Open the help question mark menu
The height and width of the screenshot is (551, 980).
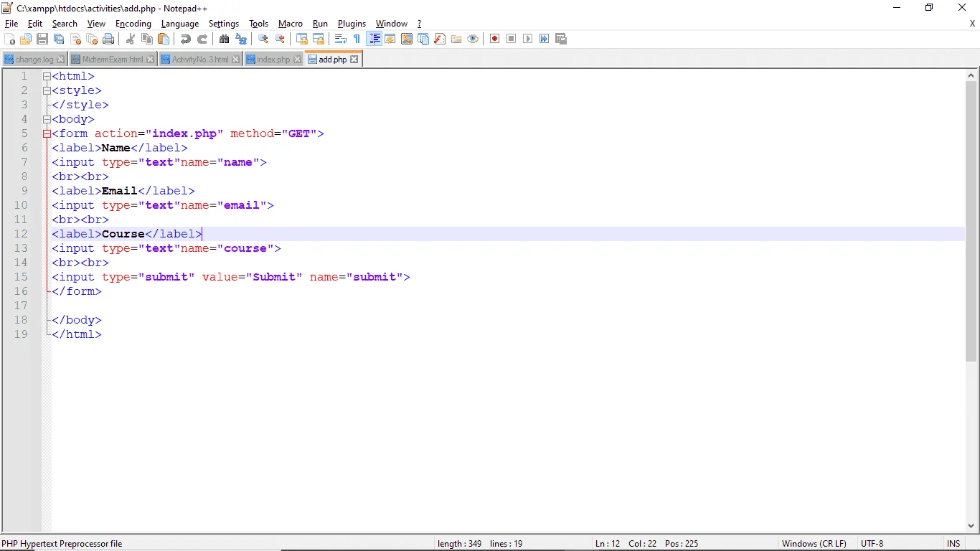[420, 24]
